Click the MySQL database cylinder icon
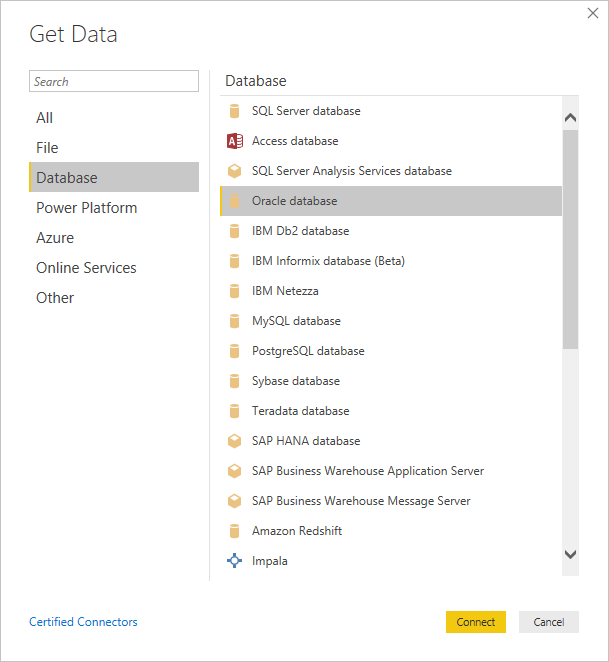This screenshot has height=662, width=609. 235,321
